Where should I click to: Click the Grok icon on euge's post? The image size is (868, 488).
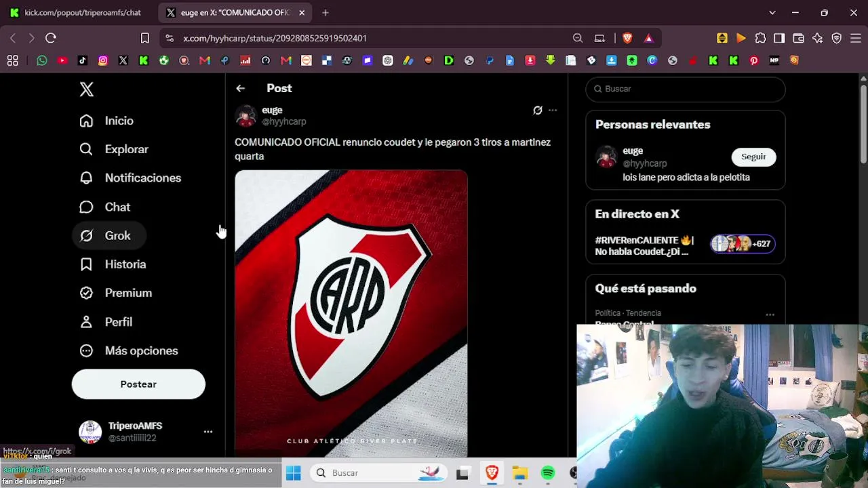pos(538,110)
